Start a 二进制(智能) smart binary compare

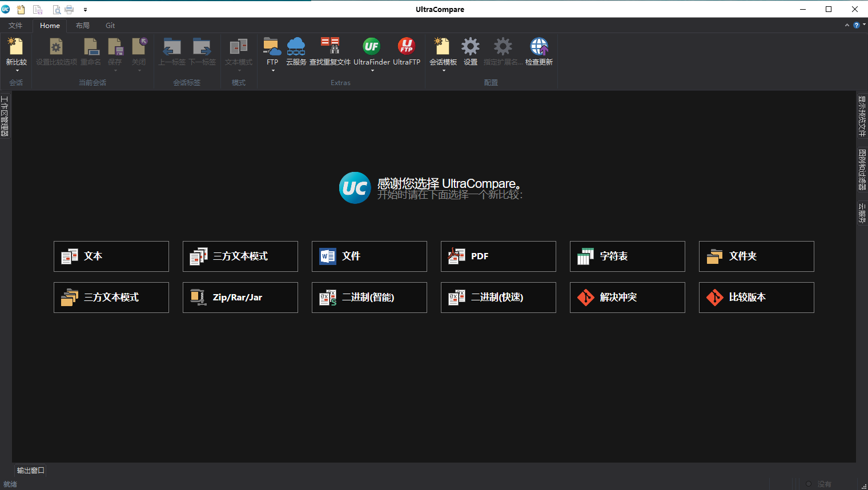coord(369,298)
